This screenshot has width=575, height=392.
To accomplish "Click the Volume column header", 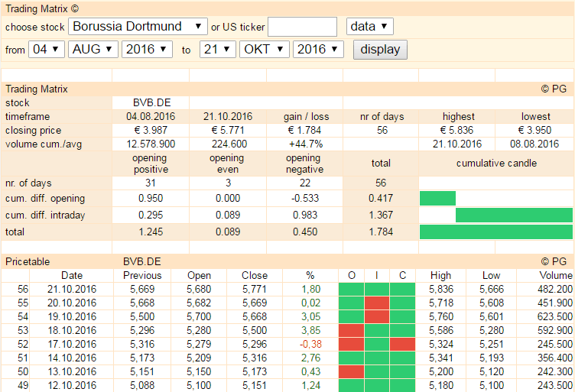I will coord(556,276).
